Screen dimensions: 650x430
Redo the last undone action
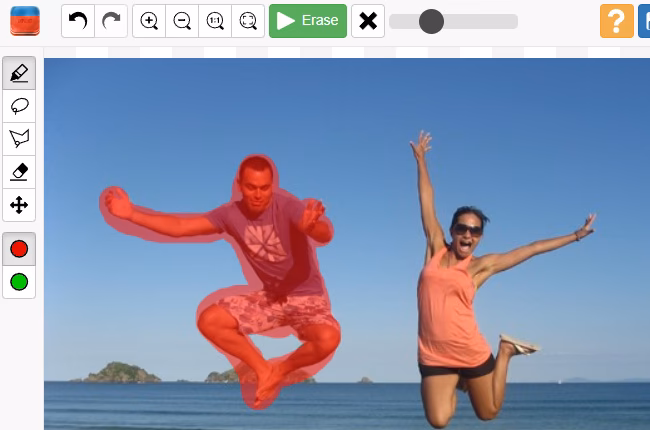(111, 21)
